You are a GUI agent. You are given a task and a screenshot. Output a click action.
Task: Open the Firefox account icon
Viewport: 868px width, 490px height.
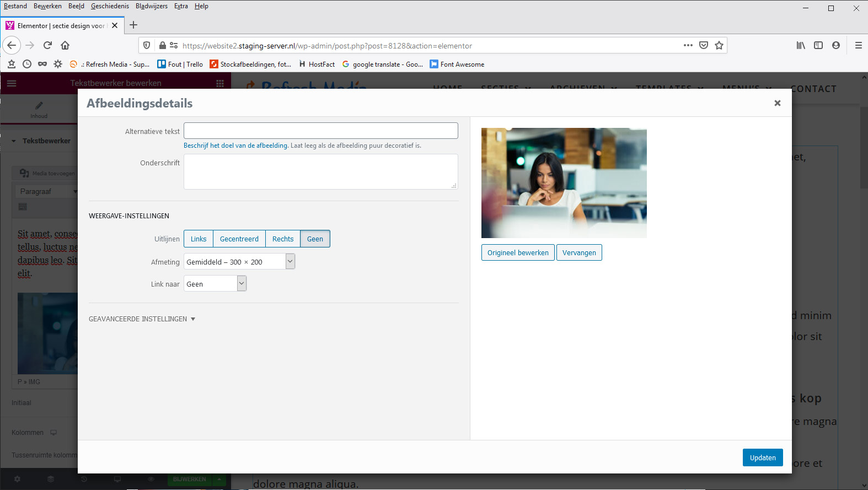coord(836,45)
